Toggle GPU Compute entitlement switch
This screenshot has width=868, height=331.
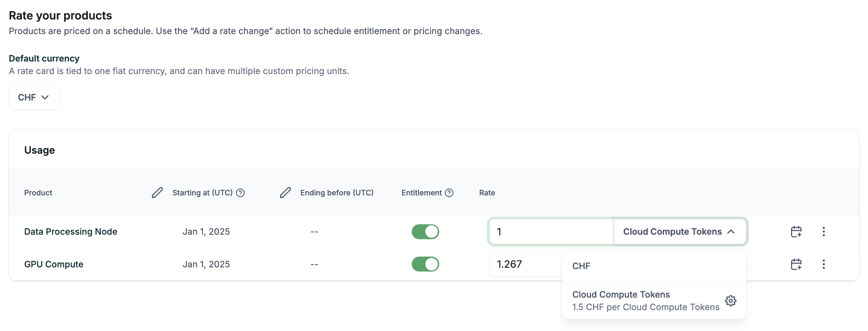[x=425, y=264]
